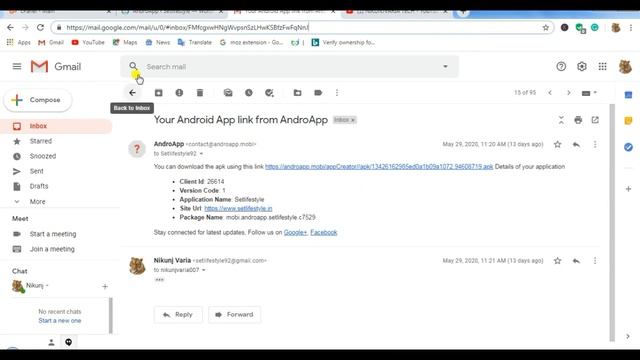Open the input tools selector dropdown

[x=589, y=93]
